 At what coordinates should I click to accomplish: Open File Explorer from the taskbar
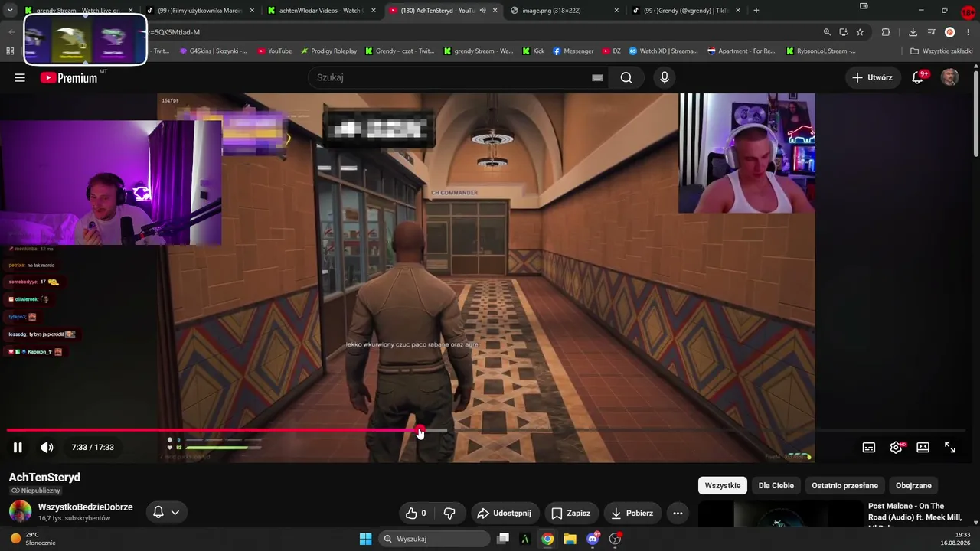point(570,539)
